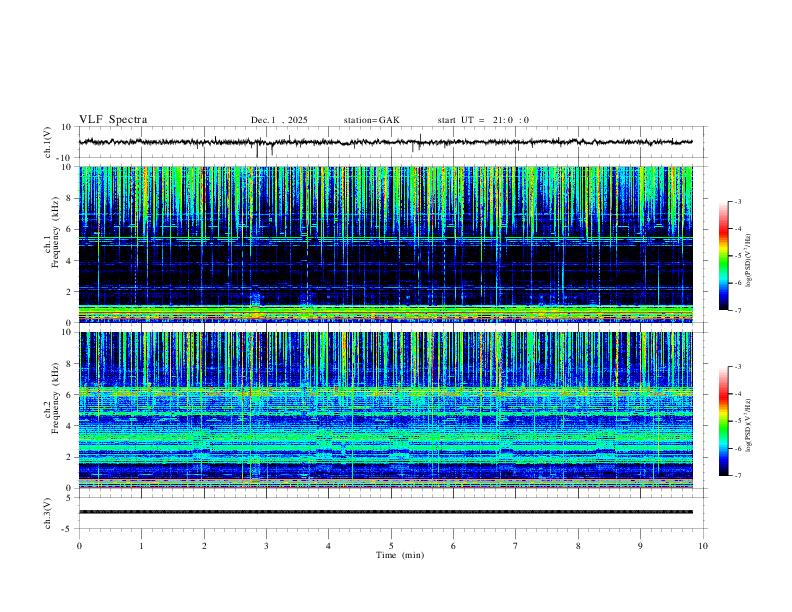Click the "9" tick on the time axis
This screenshot has height=612, width=792.
tap(640, 546)
